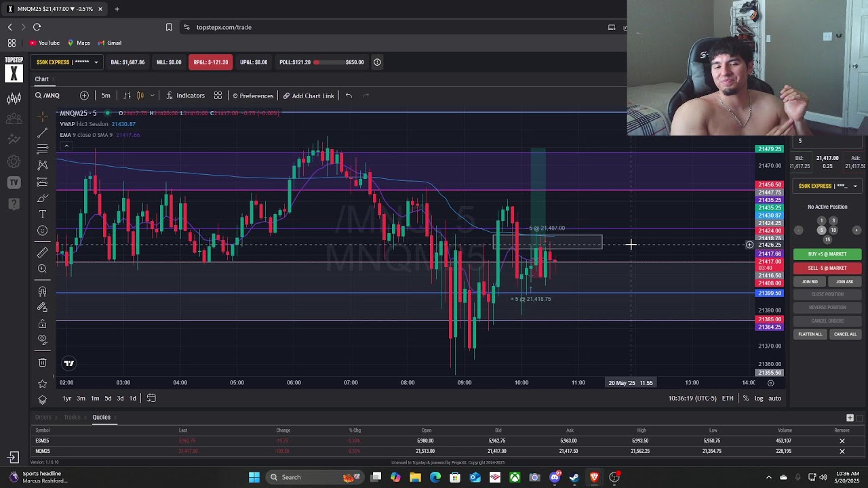
Task: Open the go to date calendar icon
Action: tap(151, 398)
